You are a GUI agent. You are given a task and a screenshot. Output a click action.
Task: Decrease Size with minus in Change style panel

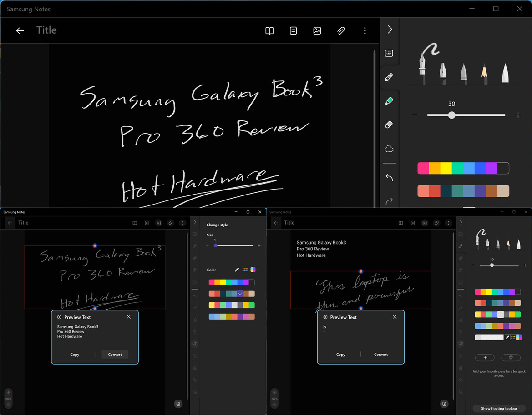[x=208, y=245]
